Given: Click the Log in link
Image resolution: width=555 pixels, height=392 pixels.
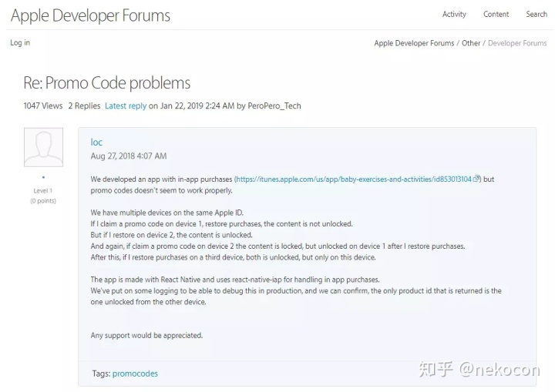Looking at the screenshot, I should tap(20, 42).
